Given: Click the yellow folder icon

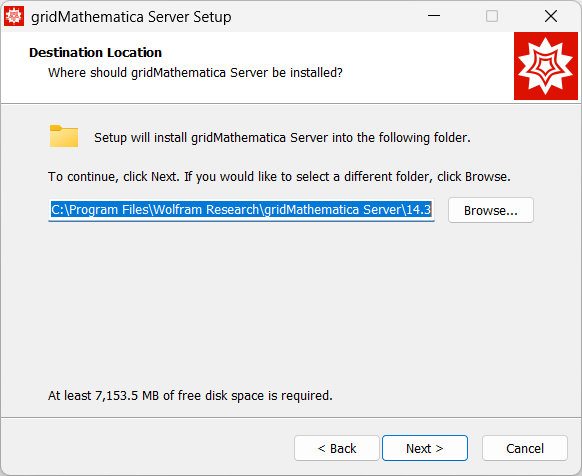Looking at the screenshot, I should (x=64, y=136).
